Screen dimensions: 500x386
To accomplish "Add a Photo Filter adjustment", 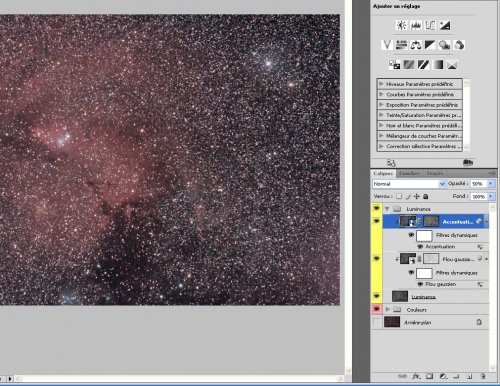I will (444, 45).
